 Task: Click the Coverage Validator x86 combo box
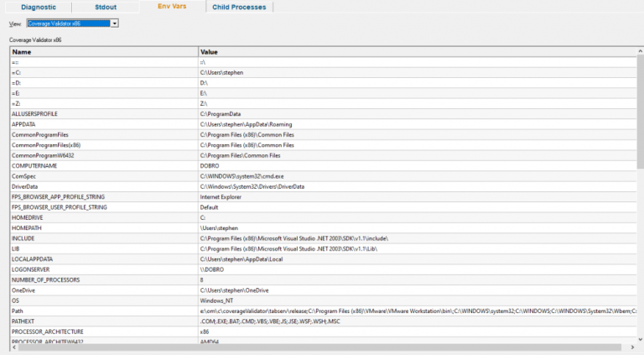click(73, 23)
